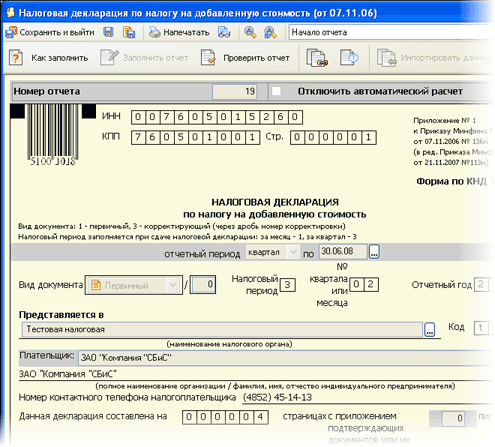495x447 pixels.
Task: Open date picker button next to 30.06.08
Action: (x=374, y=252)
